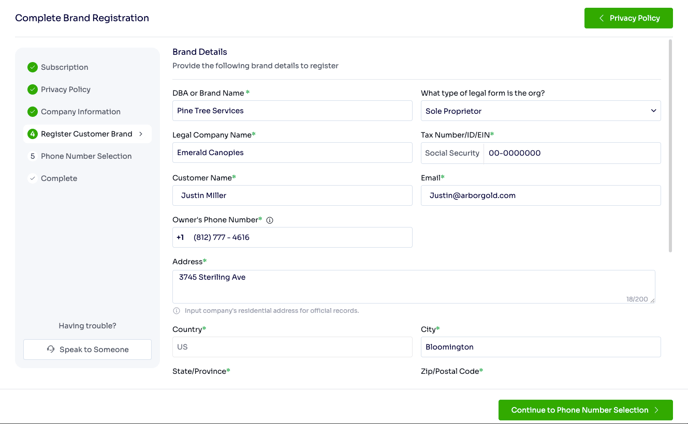This screenshot has height=424, width=688.
Task: Click the DBA or Brand Name field
Action: click(x=292, y=111)
